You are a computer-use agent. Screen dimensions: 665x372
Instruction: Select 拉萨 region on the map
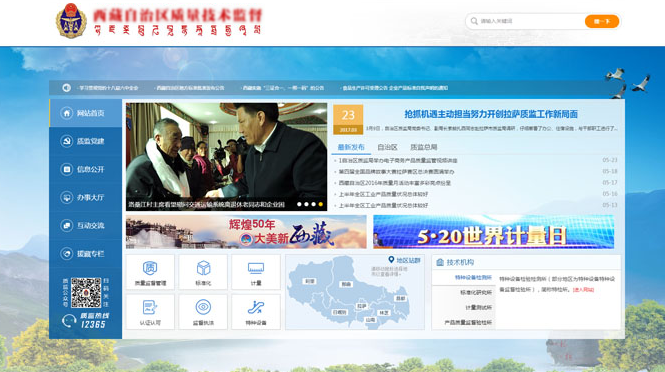(361, 306)
